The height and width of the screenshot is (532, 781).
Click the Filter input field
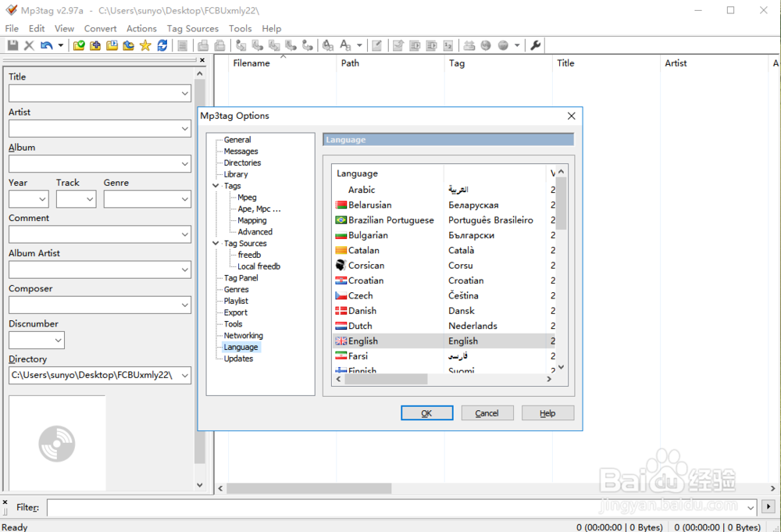pos(402,508)
